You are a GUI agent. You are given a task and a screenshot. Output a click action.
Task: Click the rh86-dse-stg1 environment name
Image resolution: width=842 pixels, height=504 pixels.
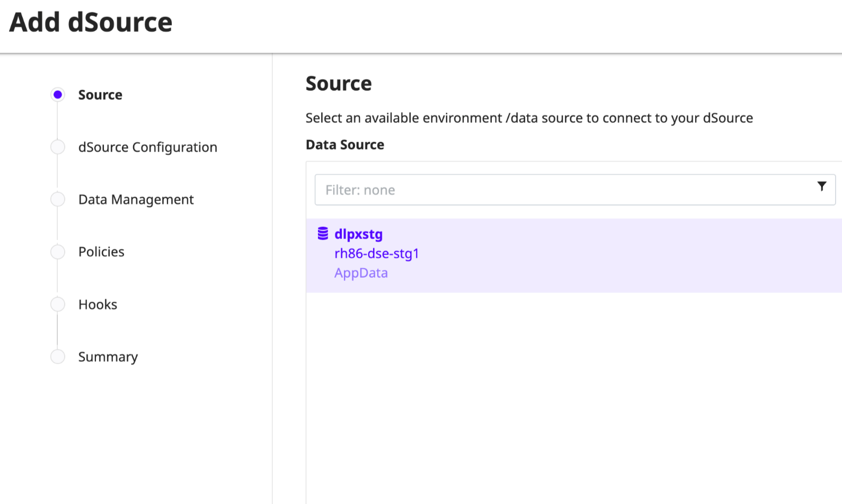[x=376, y=254]
